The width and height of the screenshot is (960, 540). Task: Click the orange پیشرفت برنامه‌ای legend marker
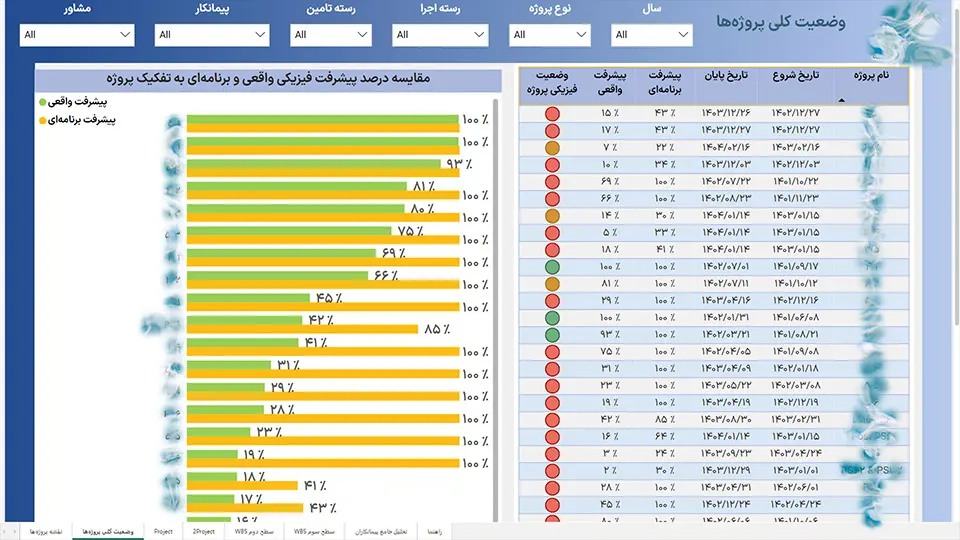42,120
